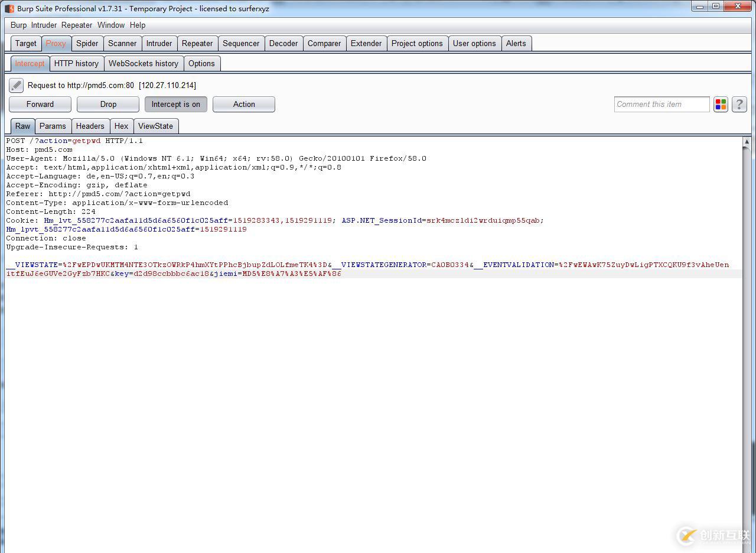Click the ASP.NET_SessionId cookie value
This screenshot has width=756, height=553.
click(x=483, y=220)
